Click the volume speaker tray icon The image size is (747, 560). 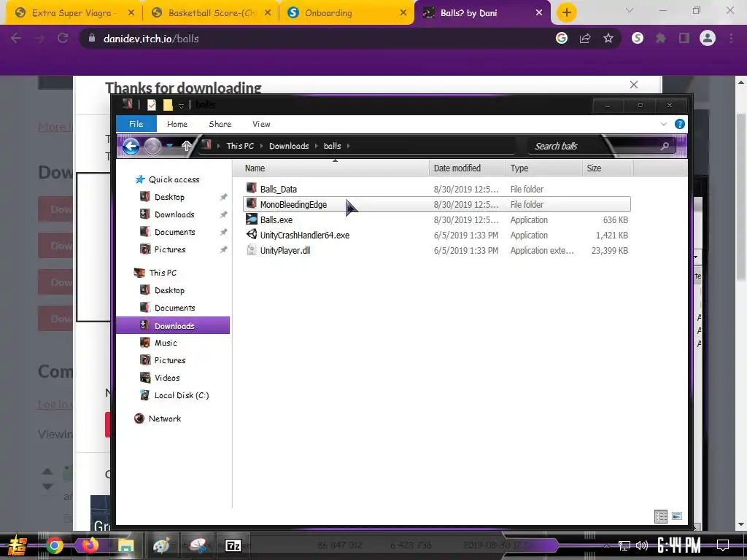(x=642, y=545)
